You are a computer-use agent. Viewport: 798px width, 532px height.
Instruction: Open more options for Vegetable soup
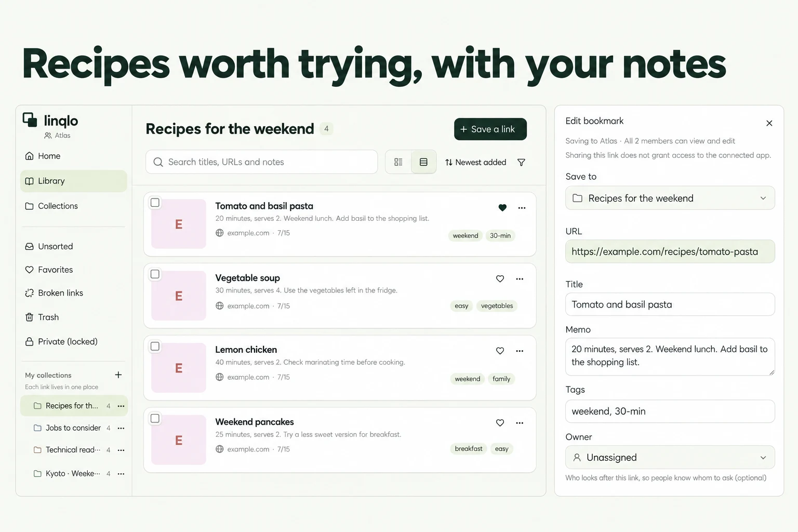click(x=520, y=279)
